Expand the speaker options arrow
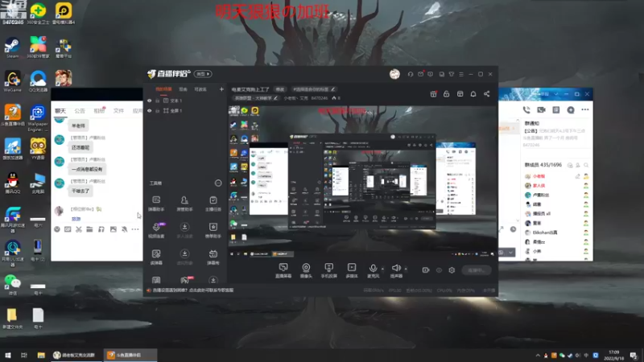Screen dimensions: 644x362 point(406,269)
